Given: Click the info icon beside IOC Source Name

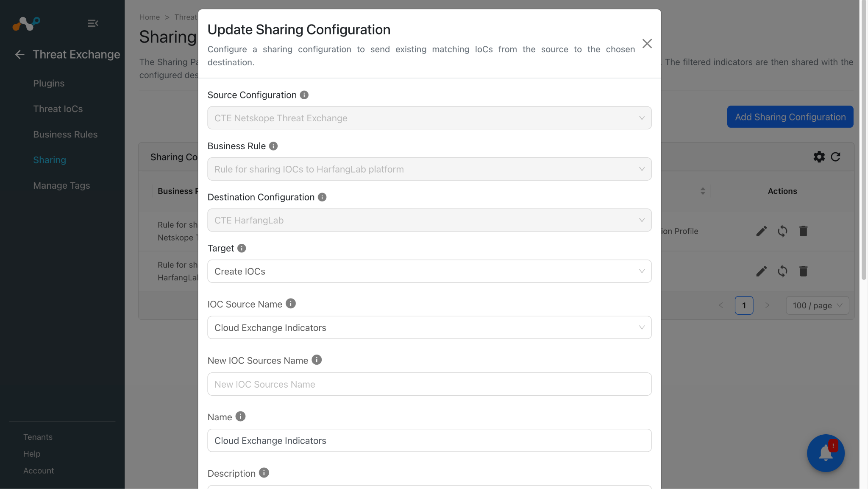Looking at the screenshot, I should pos(291,304).
